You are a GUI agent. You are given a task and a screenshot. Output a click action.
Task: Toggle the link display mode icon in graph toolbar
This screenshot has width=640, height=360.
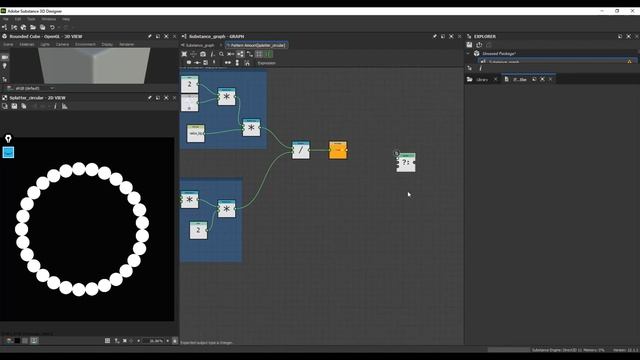pos(249,54)
